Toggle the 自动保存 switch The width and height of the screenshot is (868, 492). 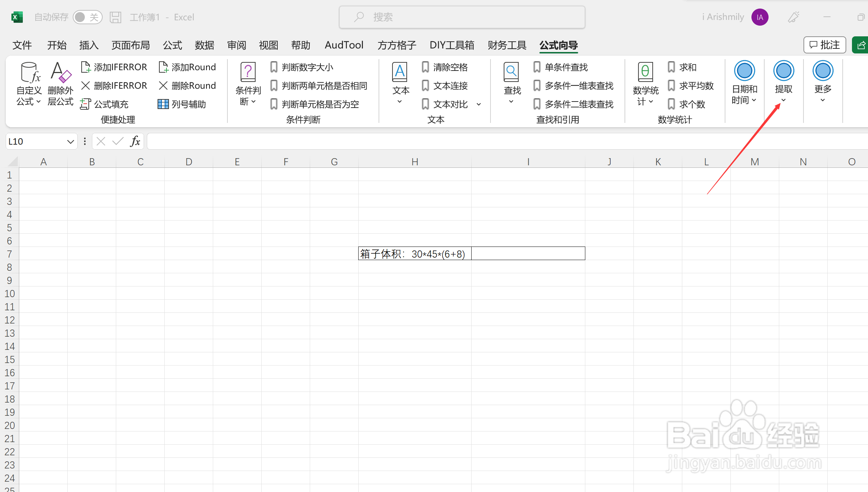[x=87, y=17]
